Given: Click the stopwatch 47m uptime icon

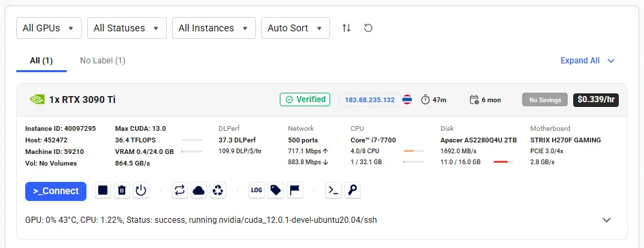Looking at the screenshot, I should (425, 99).
